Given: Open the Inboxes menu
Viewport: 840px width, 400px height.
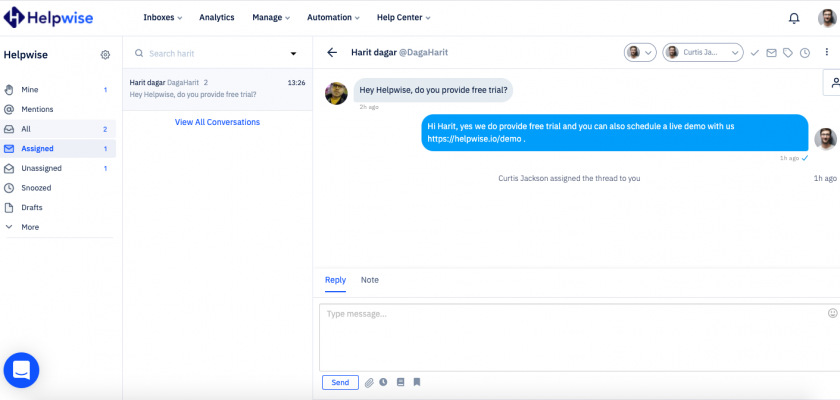Looking at the screenshot, I should [x=163, y=17].
